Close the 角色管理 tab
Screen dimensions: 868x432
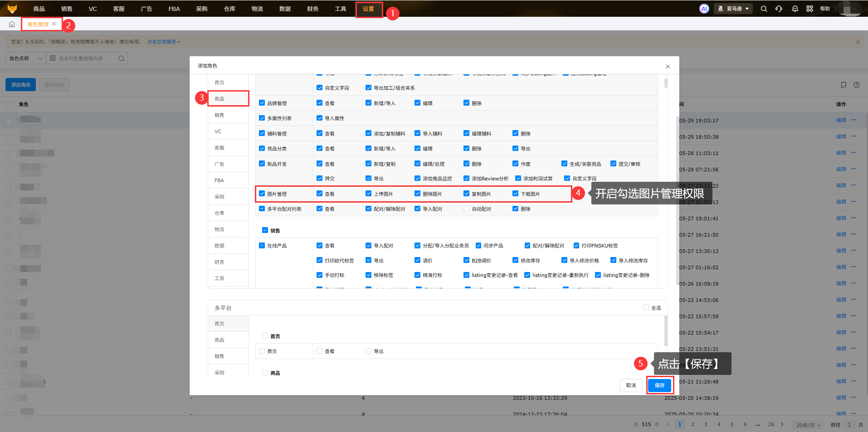click(x=54, y=24)
